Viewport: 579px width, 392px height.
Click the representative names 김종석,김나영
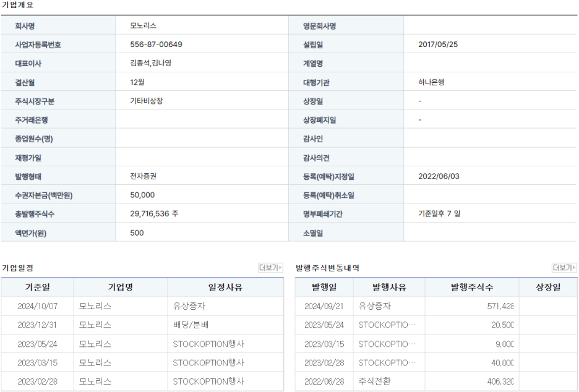[x=151, y=64]
